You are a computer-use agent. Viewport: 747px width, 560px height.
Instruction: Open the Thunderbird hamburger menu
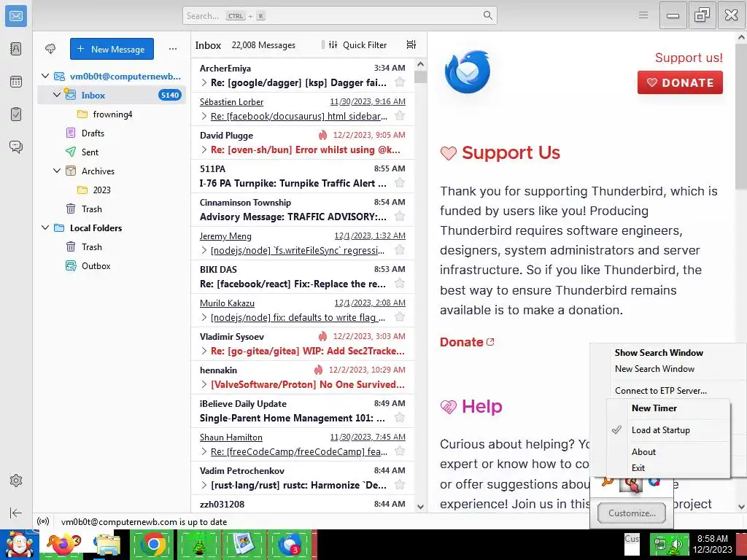pyautogui.click(x=643, y=15)
